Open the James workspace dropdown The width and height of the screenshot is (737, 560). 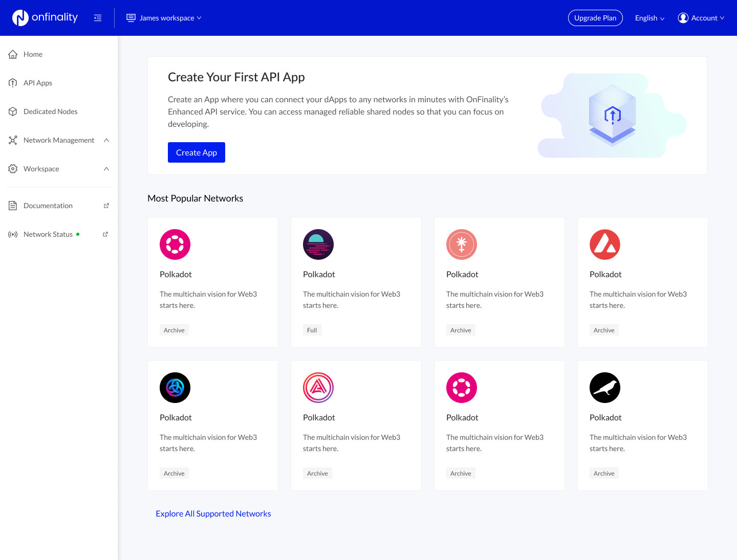coord(164,18)
